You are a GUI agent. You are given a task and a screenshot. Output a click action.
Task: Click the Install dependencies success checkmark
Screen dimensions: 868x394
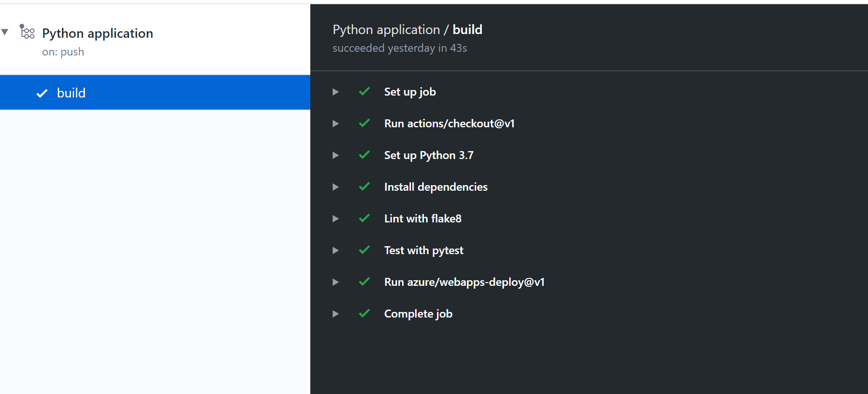click(x=364, y=187)
